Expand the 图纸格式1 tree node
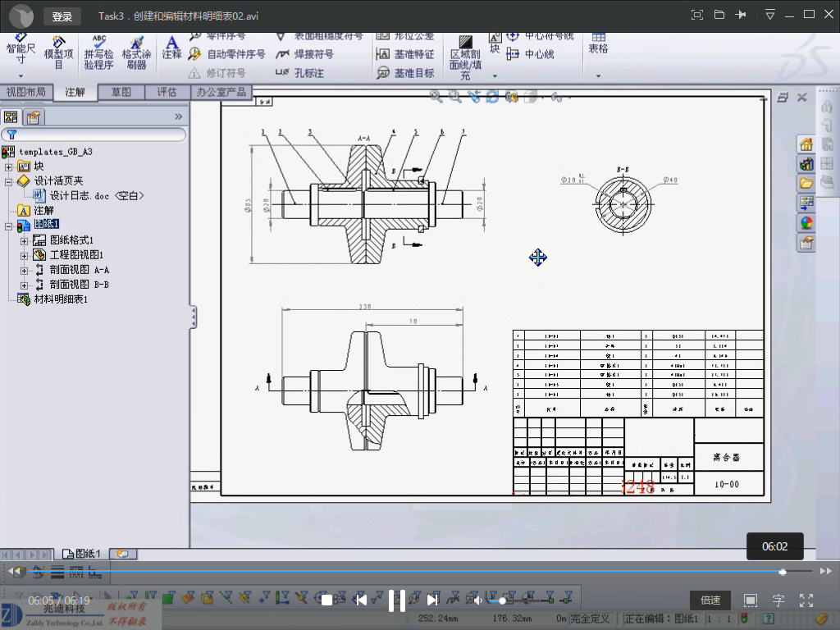 [x=24, y=242]
